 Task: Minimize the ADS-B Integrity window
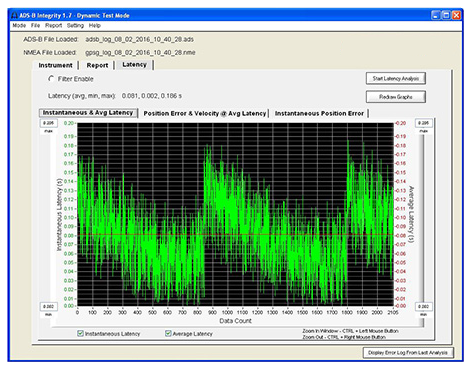click(x=436, y=15)
